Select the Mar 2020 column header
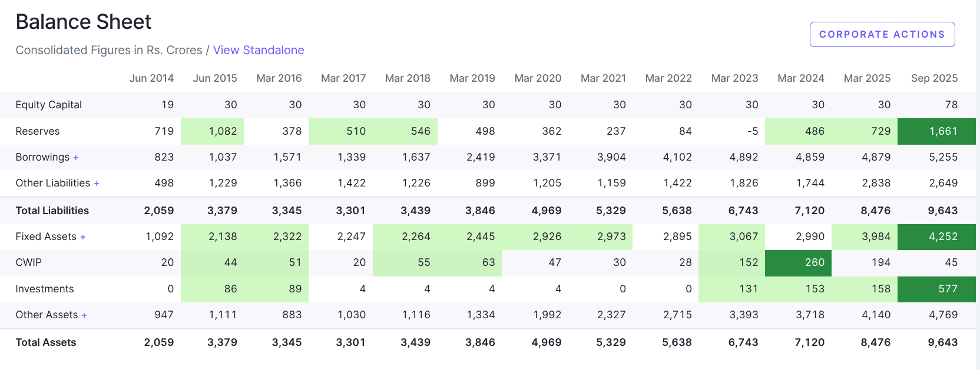The image size is (980, 370). click(537, 78)
